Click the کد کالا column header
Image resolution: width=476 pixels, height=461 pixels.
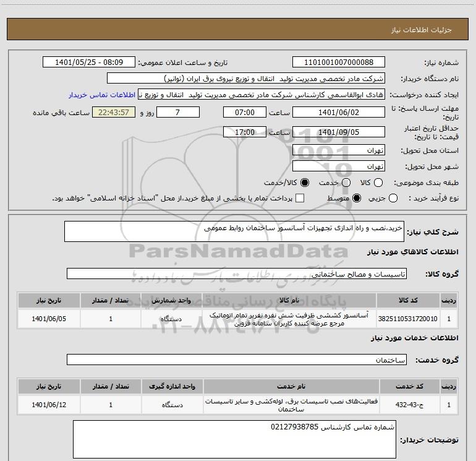(x=408, y=301)
